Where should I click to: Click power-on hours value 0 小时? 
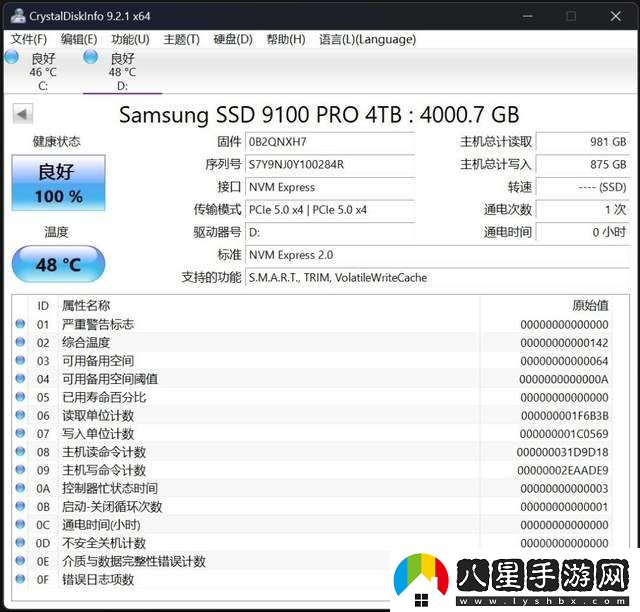[583, 232]
